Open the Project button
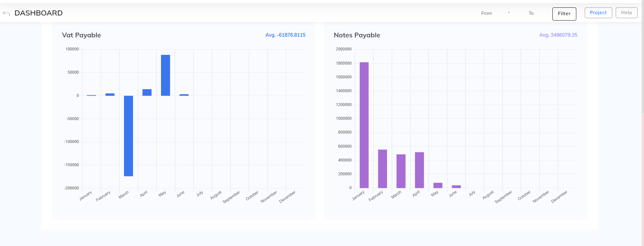The width and height of the screenshot is (644, 246). (598, 13)
